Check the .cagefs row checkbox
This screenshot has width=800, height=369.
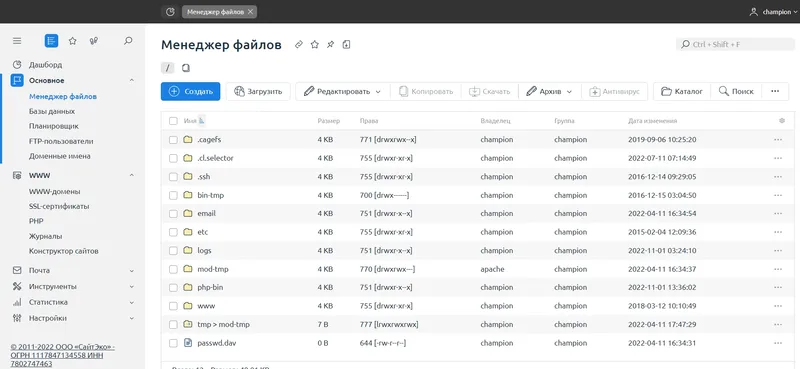tap(173, 139)
